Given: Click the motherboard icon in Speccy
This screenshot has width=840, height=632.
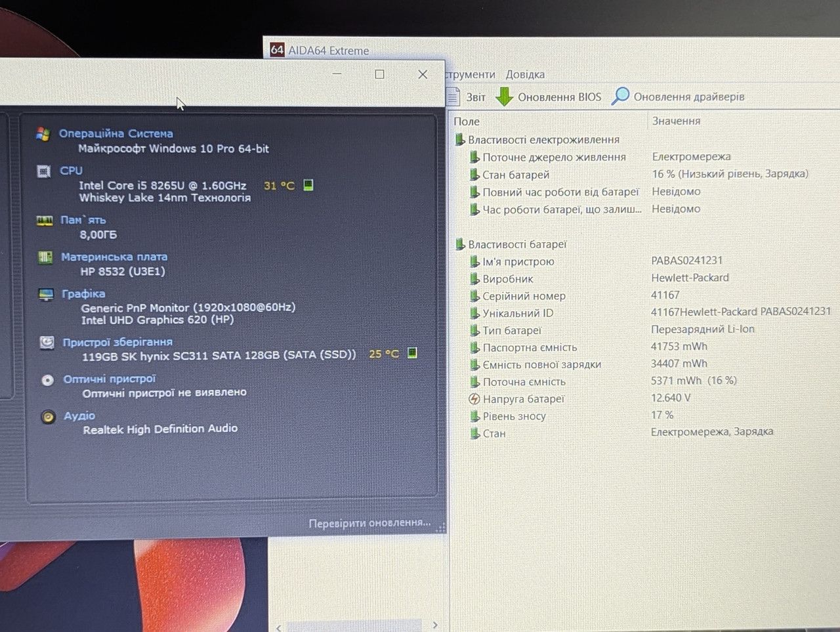Looking at the screenshot, I should 45,257.
